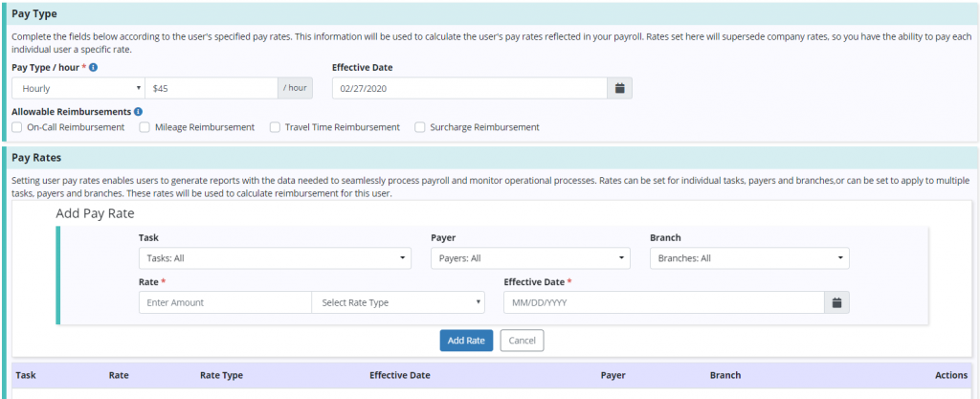Click the MM/DD/YYYY effective date field
The width and height of the screenshot is (980, 399).
coord(663,302)
